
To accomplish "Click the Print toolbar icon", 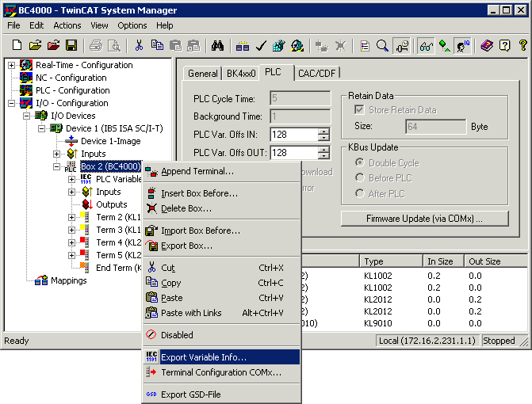I will (96, 45).
